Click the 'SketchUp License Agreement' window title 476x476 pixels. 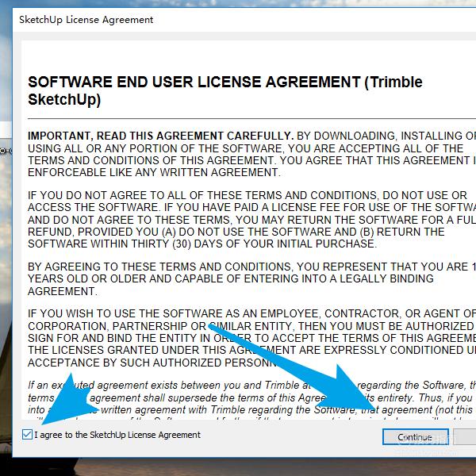click(x=86, y=20)
